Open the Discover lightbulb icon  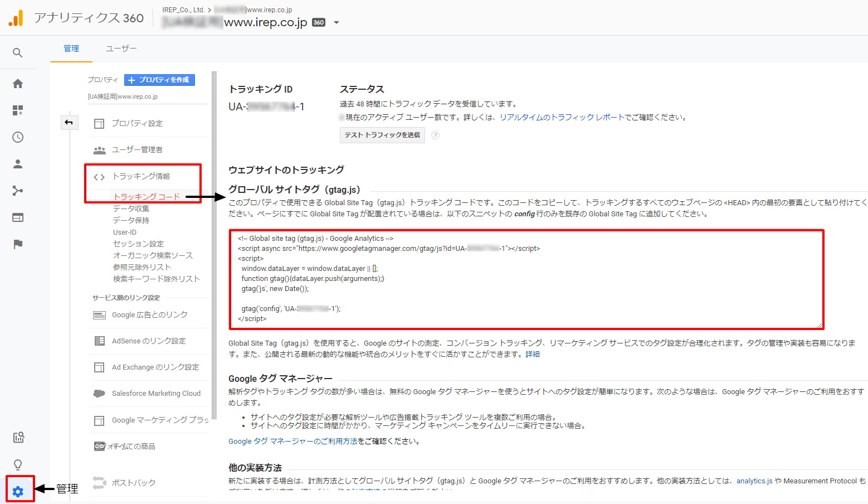click(x=18, y=464)
